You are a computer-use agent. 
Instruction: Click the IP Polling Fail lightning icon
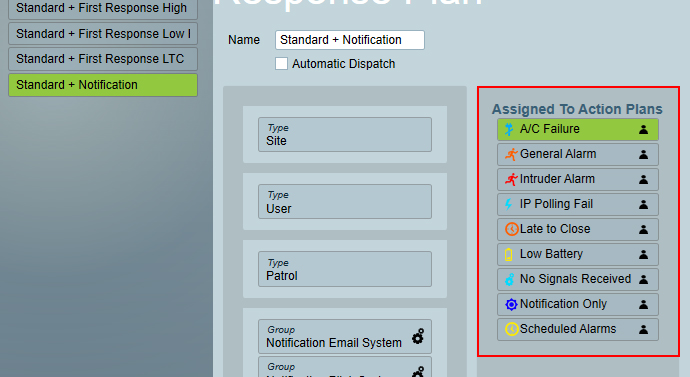(508, 204)
